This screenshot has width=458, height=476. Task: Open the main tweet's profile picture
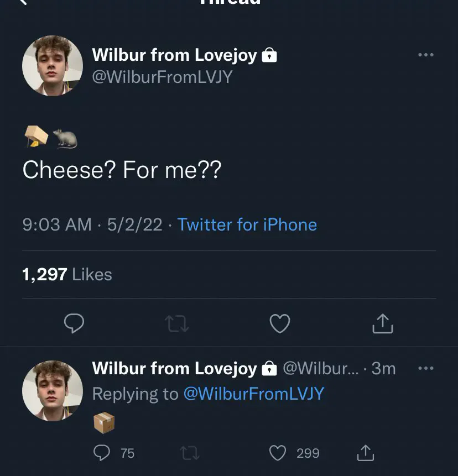(x=53, y=66)
